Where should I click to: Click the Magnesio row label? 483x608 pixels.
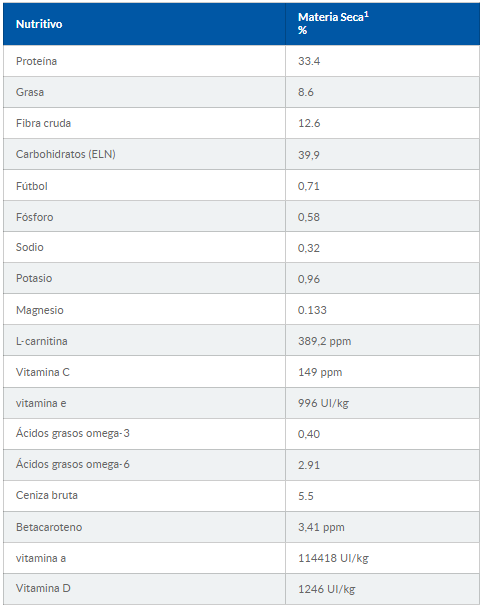[x=40, y=310]
